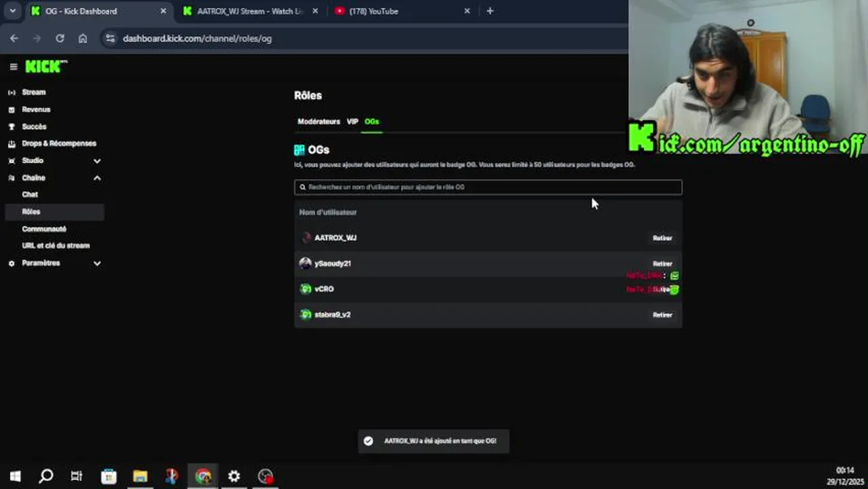The width and height of the screenshot is (868, 489).
Task: Click the toast success checkmark icon
Action: (x=368, y=441)
